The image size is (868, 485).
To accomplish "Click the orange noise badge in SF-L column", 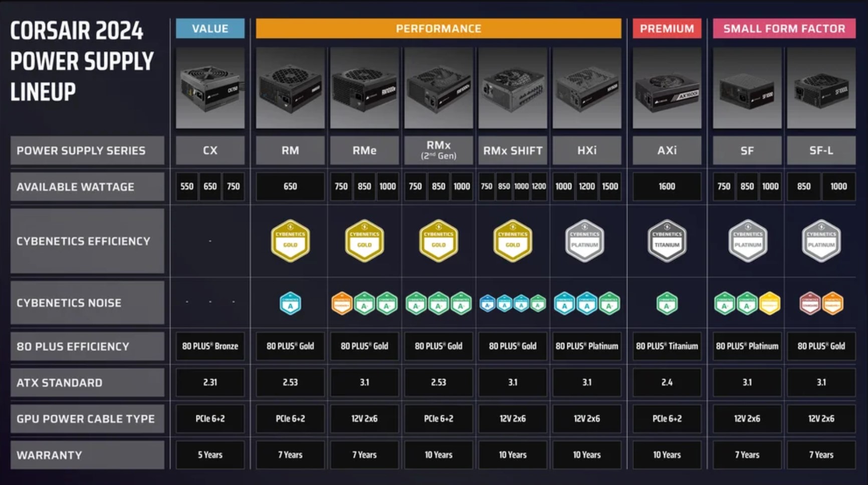I will point(833,303).
